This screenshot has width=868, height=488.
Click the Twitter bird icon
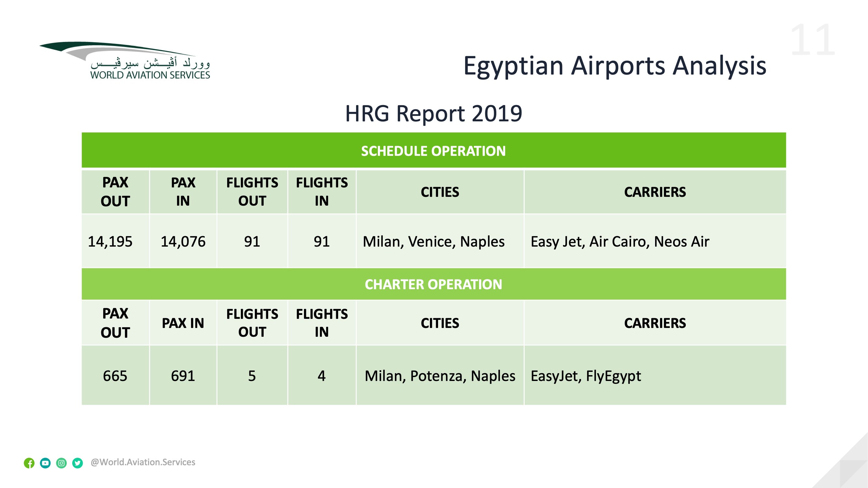[x=77, y=463]
